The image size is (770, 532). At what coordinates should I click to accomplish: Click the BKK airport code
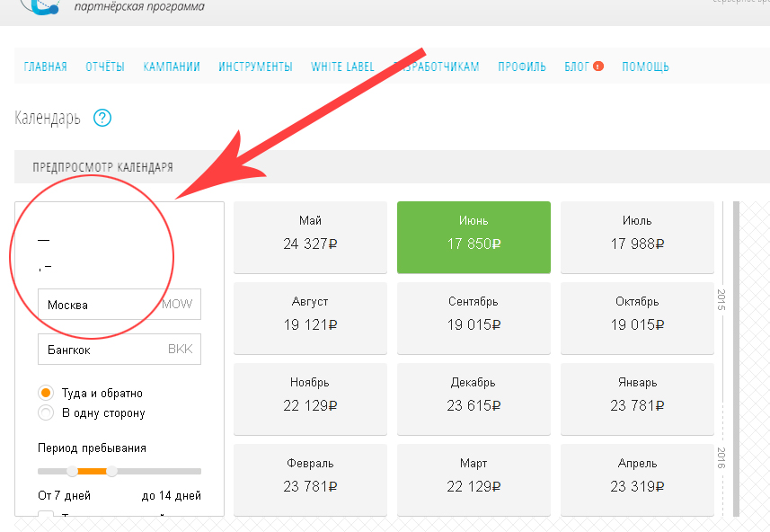click(x=181, y=350)
